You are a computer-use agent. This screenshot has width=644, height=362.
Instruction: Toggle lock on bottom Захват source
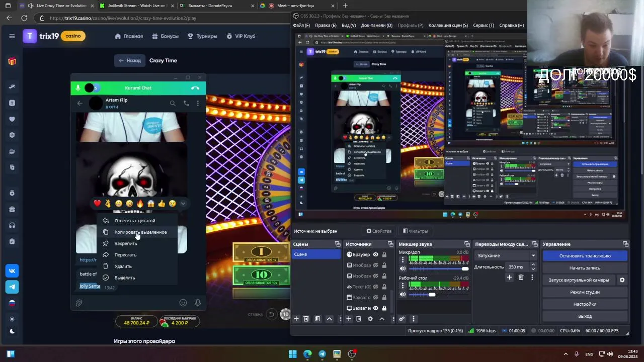click(384, 308)
